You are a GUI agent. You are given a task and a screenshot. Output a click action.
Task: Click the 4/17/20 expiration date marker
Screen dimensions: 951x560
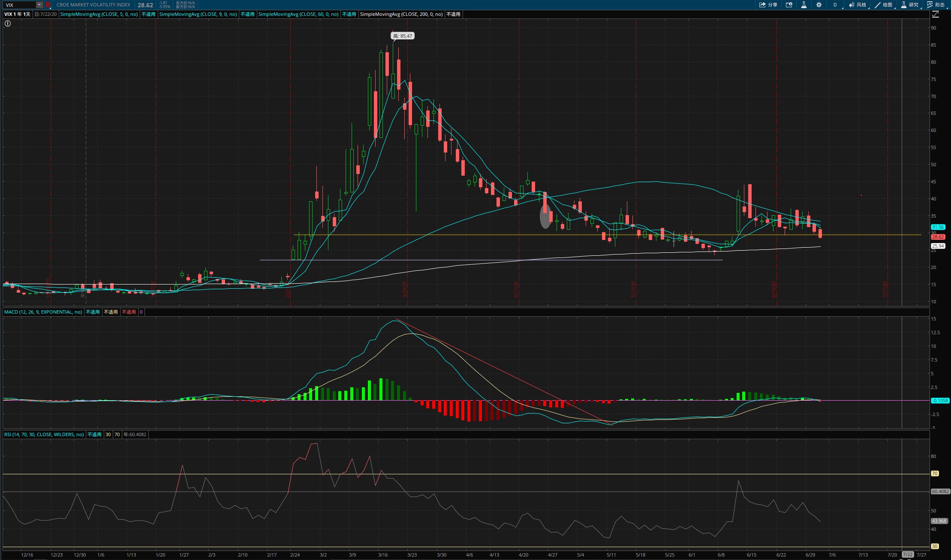[x=517, y=289]
